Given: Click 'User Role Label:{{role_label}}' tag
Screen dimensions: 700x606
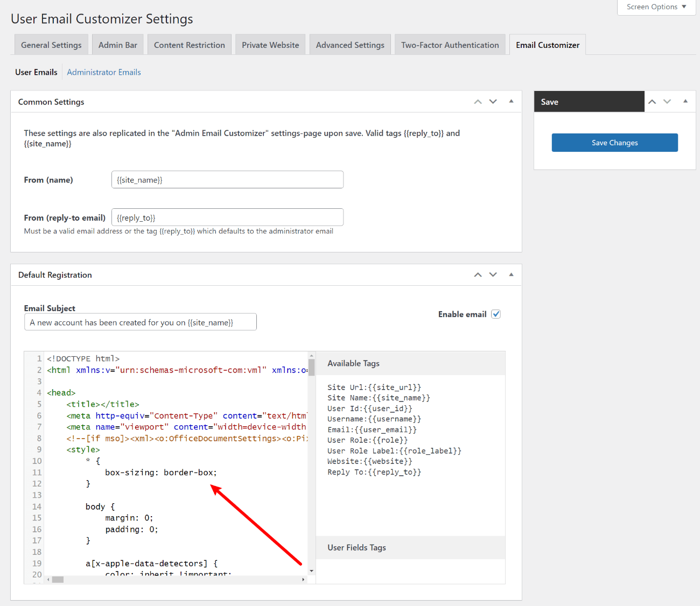Looking at the screenshot, I should click(x=394, y=451).
